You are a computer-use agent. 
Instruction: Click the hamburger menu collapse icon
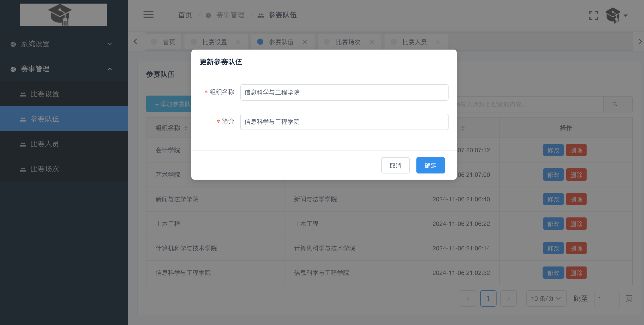pos(148,15)
